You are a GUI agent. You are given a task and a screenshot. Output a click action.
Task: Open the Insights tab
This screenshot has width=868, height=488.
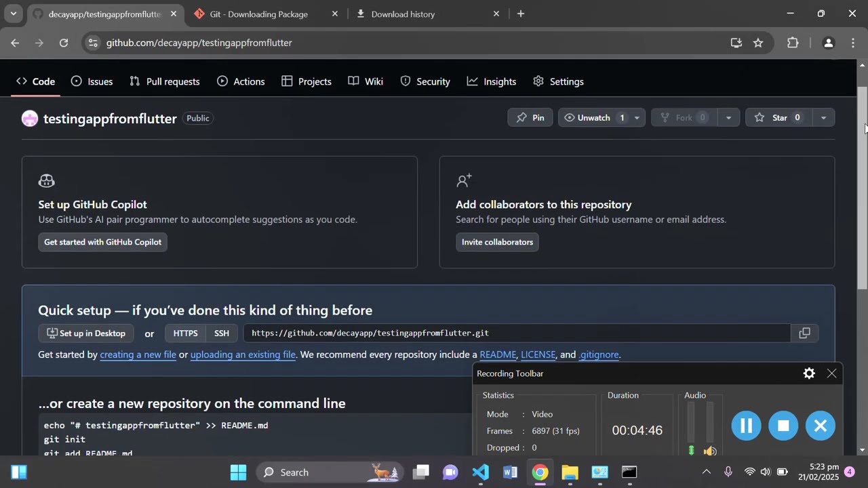click(492, 81)
